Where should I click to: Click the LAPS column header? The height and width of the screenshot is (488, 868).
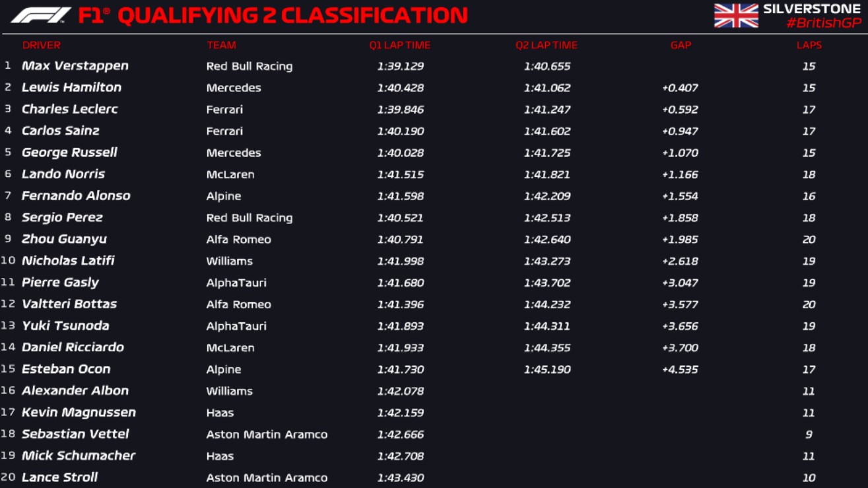pos(809,45)
